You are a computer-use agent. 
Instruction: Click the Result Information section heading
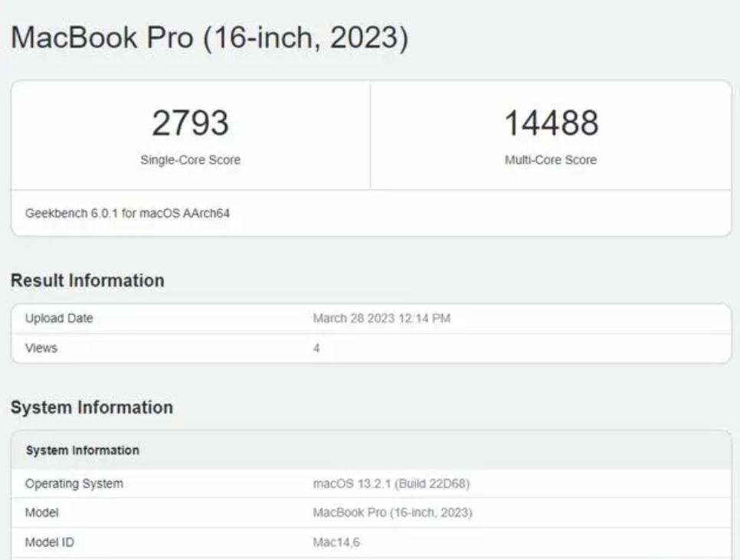click(x=87, y=280)
